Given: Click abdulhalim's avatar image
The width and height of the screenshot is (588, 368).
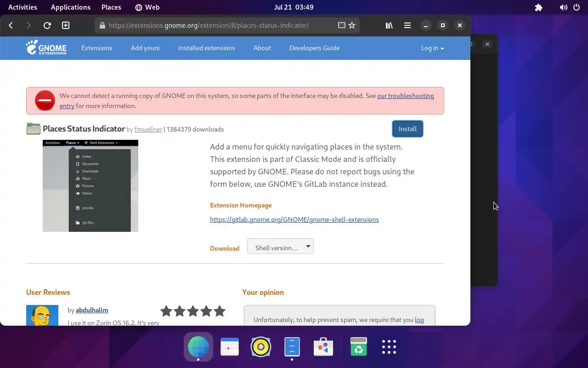Looking at the screenshot, I should [42, 316].
